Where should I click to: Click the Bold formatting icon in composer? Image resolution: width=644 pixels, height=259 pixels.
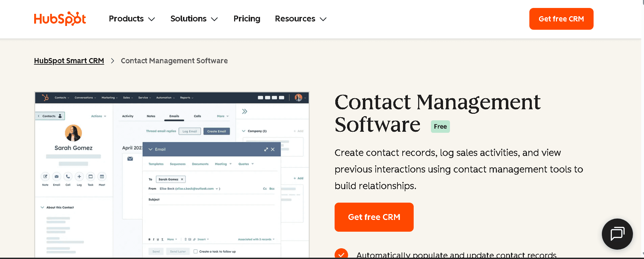pyautogui.click(x=150, y=239)
